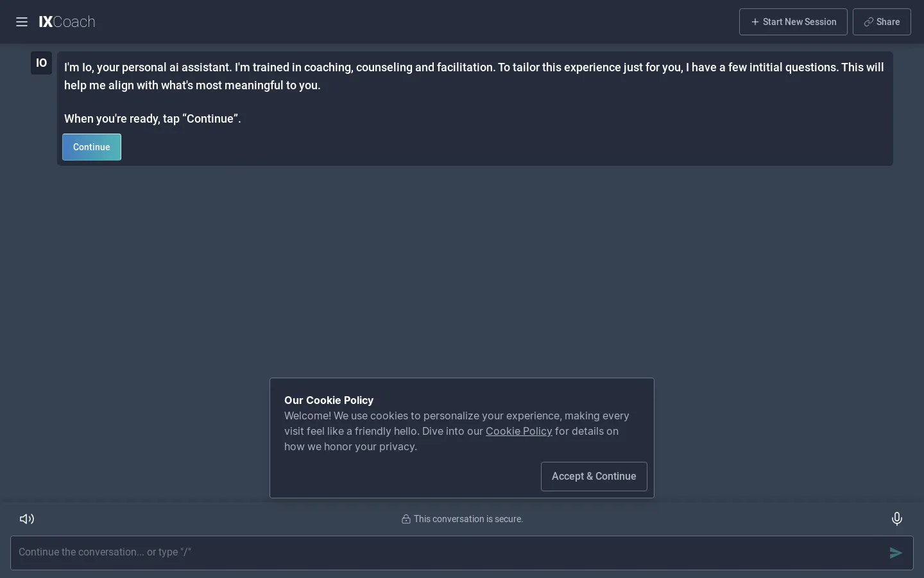Click the padlock secure icon
Image resolution: width=924 pixels, height=578 pixels.
[x=406, y=519]
